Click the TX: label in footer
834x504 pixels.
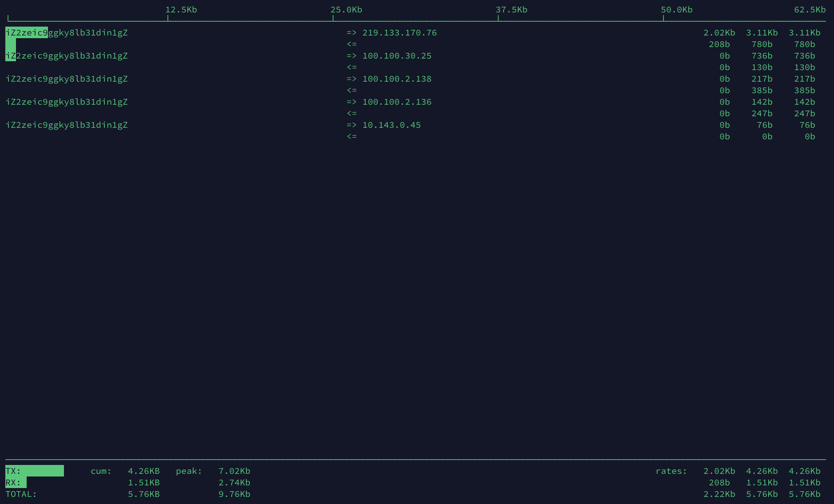pos(13,471)
